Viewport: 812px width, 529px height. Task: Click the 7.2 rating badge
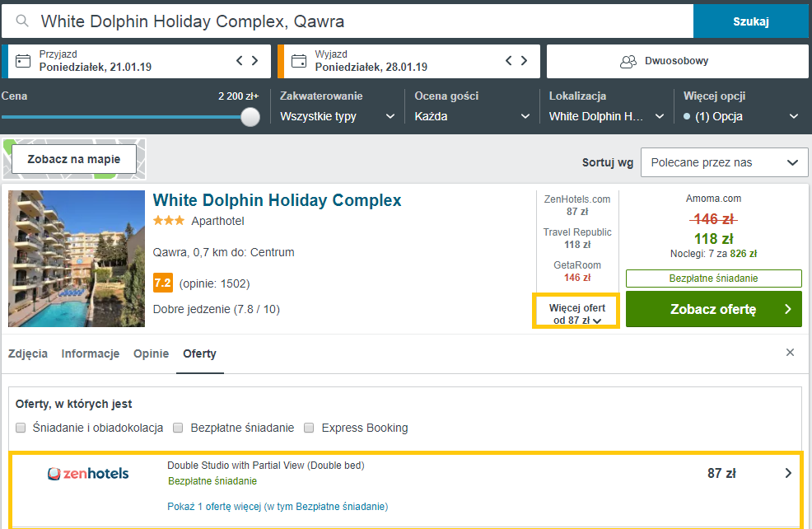(162, 283)
